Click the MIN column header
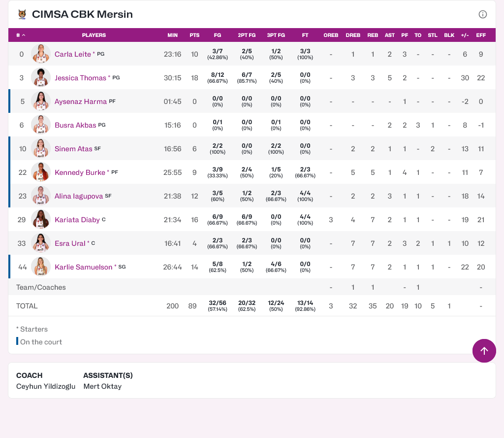 coord(173,35)
